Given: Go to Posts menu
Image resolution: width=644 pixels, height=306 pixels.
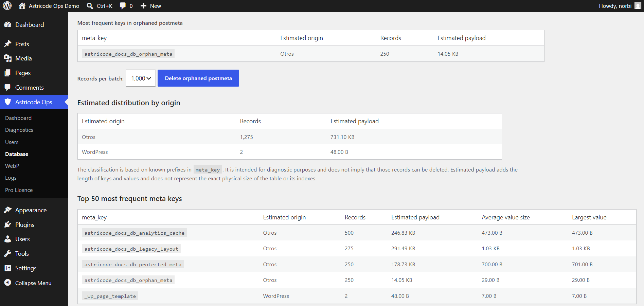Looking at the screenshot, I should 22,44.
